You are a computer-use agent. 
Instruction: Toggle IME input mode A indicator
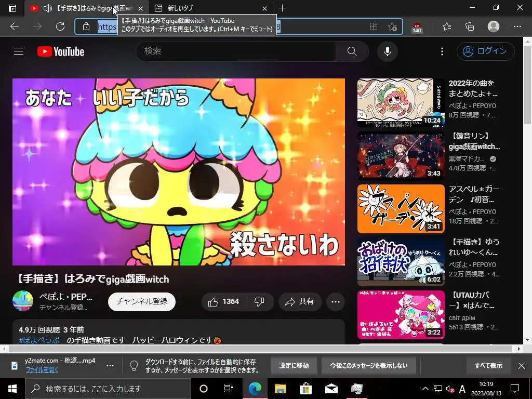462,389
